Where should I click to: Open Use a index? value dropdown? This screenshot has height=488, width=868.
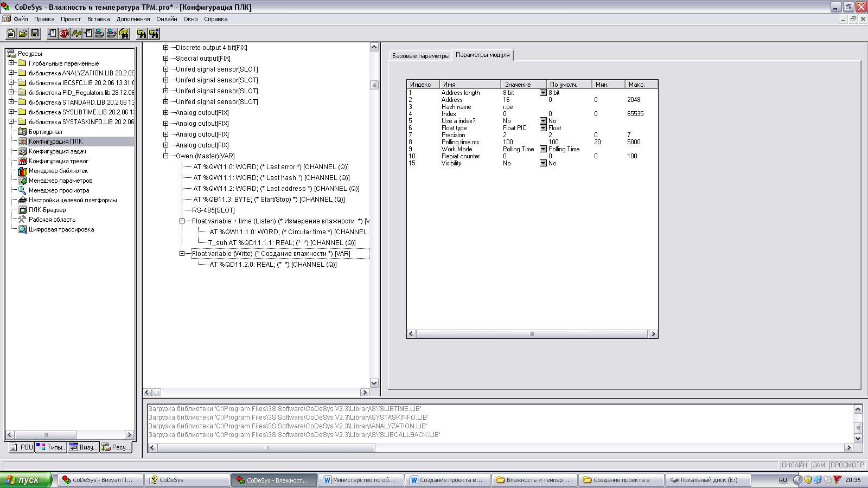click(x=543, y=121)
